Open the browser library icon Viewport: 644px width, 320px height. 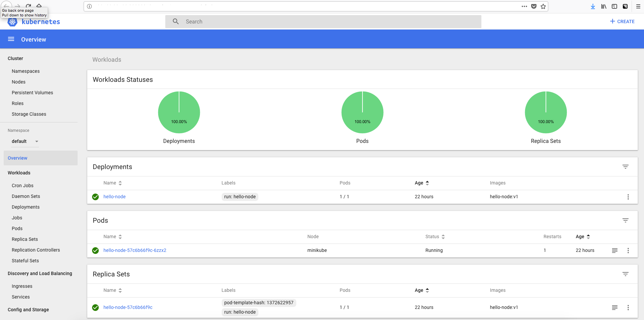click(604, 6)
